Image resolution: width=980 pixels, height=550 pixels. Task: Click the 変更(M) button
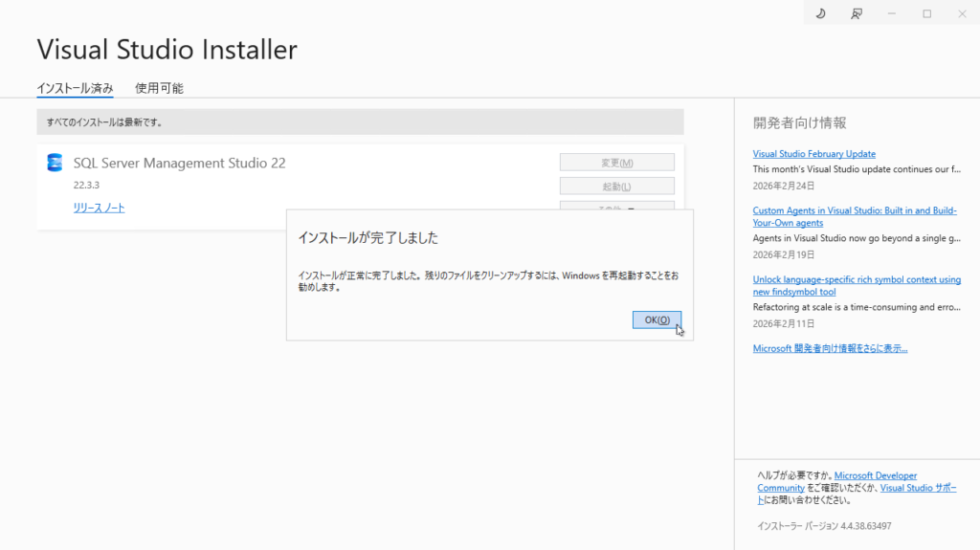616,163
